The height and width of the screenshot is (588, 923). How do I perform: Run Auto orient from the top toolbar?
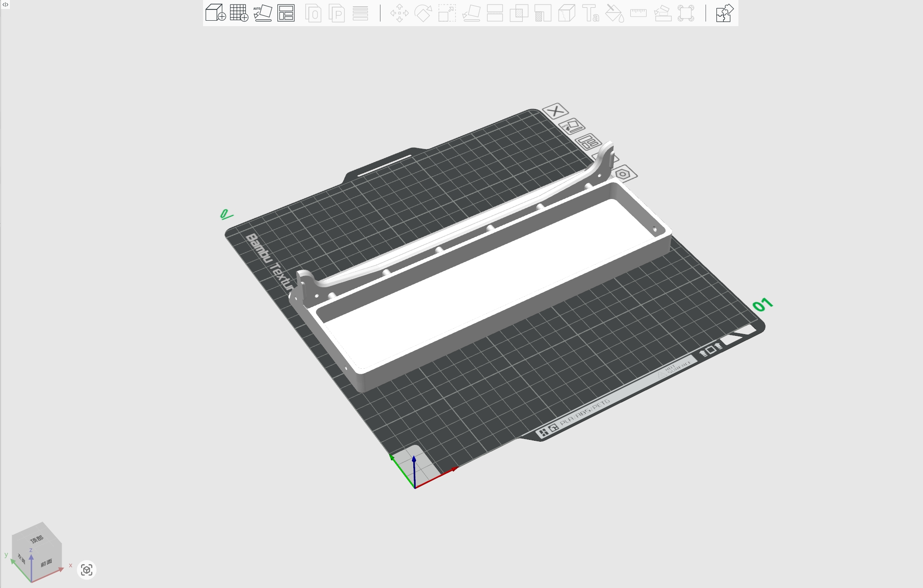pos(262,13)
